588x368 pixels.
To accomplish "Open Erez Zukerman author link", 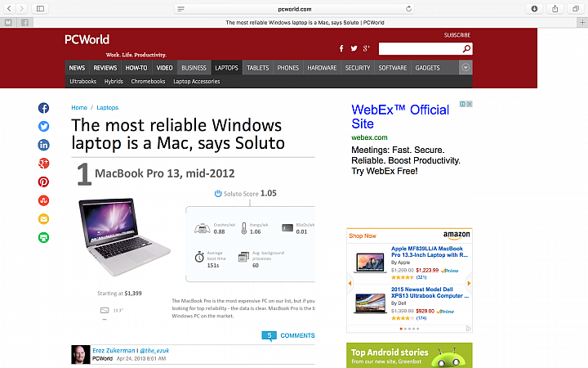I will click(x=114, y=350).
